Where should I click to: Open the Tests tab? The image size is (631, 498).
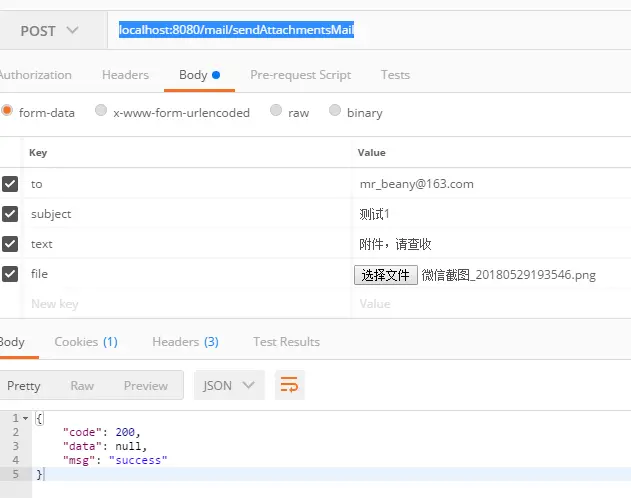tap(395, 75)
